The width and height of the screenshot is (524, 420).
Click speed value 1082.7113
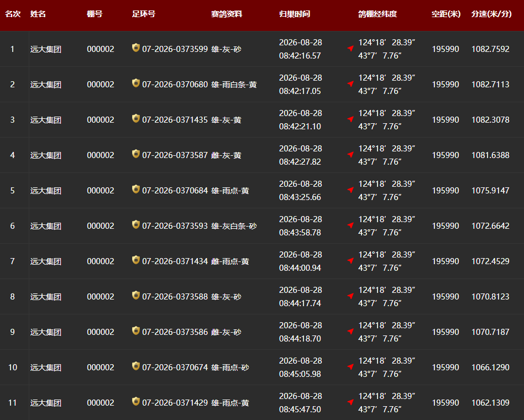coord(490,85)
